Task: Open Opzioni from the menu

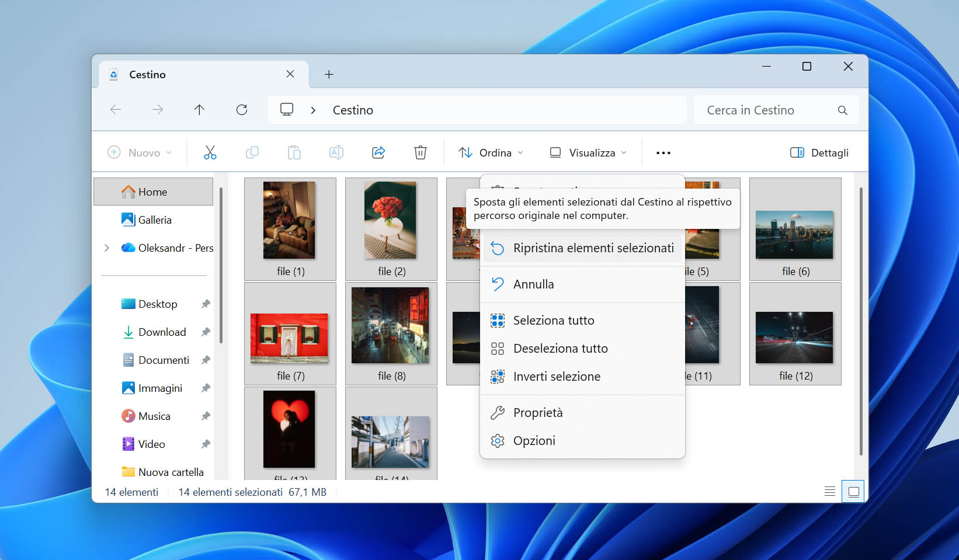Action: pos(582,441)
